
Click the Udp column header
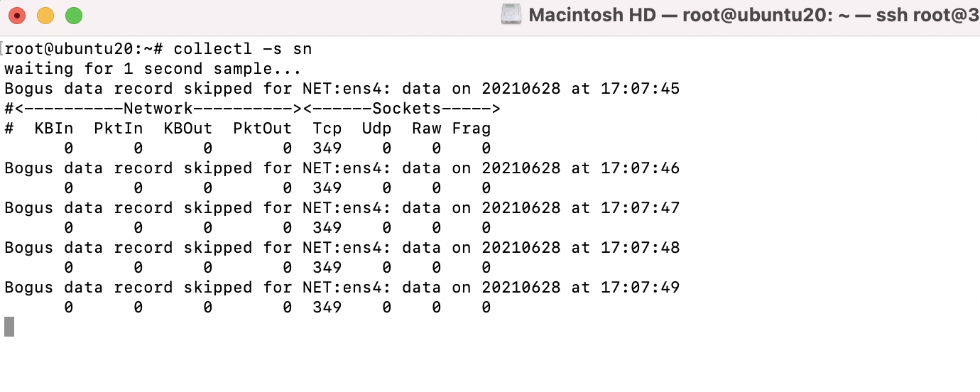pos(377,129)
